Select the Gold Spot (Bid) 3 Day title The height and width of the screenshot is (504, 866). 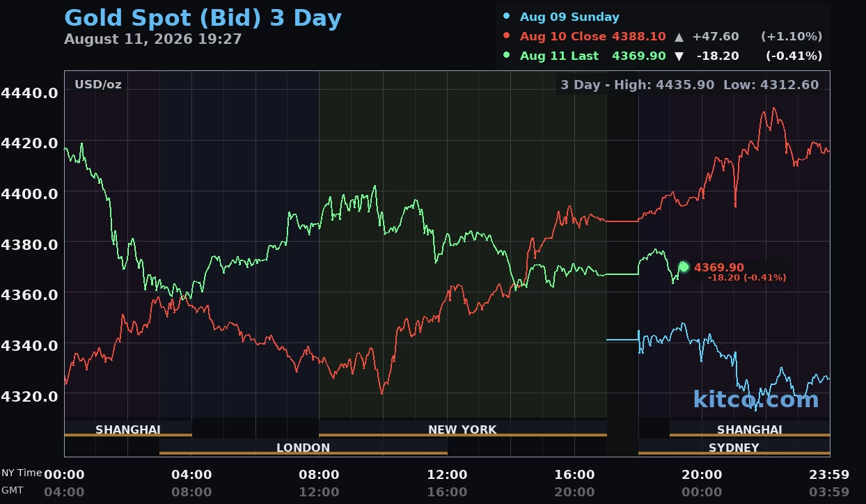(x=203, y=18)
